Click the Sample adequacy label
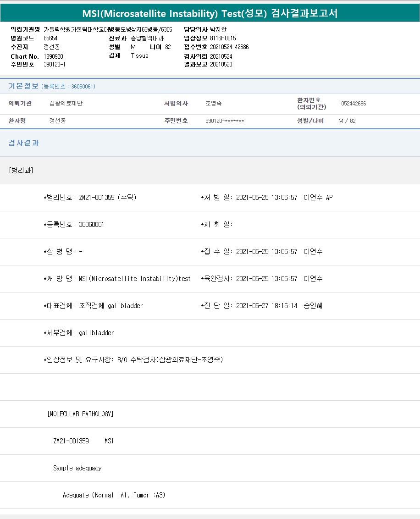The width and height of the screenshot is (420, 519). [77, 468]
